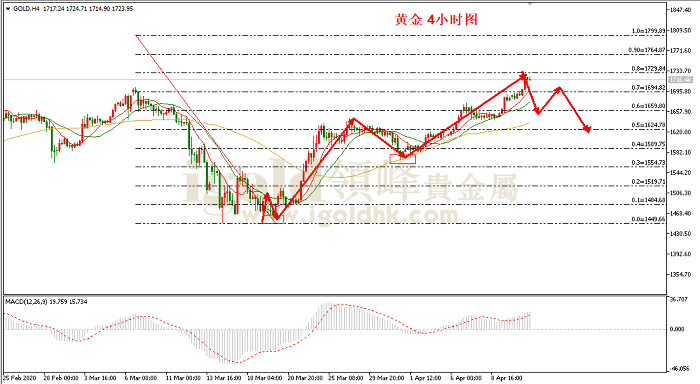Click the 1657.90 price axis value
700x384 pixels.
(681, 112)
